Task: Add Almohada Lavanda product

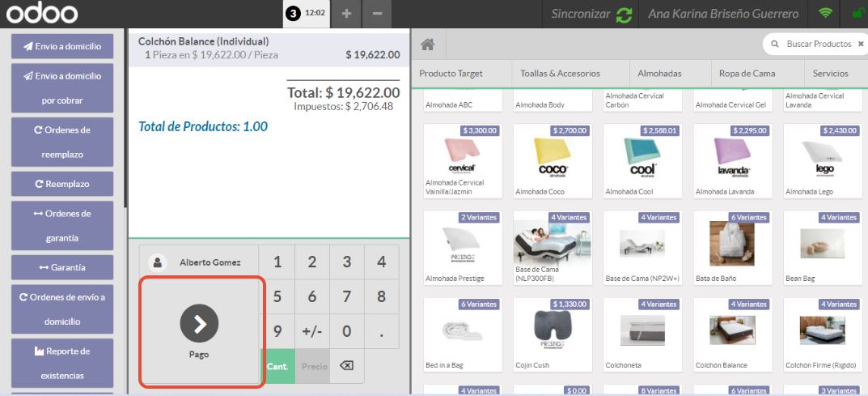Action: pyautogui.click(x=733, y=161)
